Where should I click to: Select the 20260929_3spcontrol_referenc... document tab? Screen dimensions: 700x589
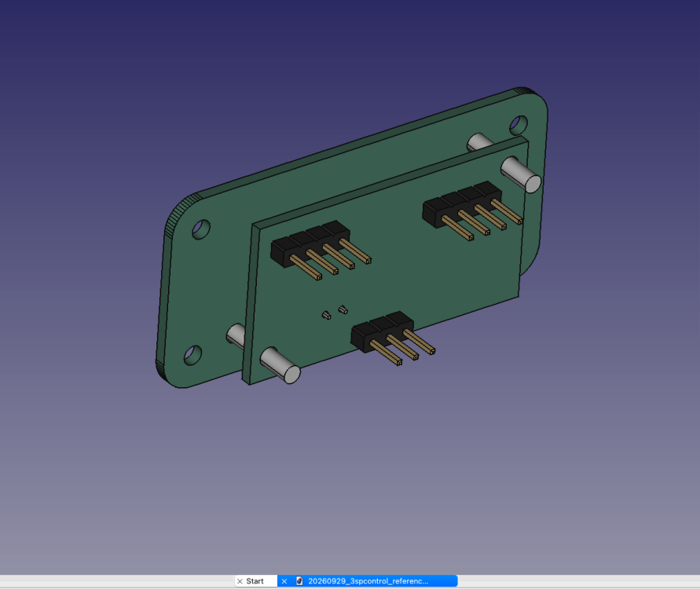coord(368,581)
